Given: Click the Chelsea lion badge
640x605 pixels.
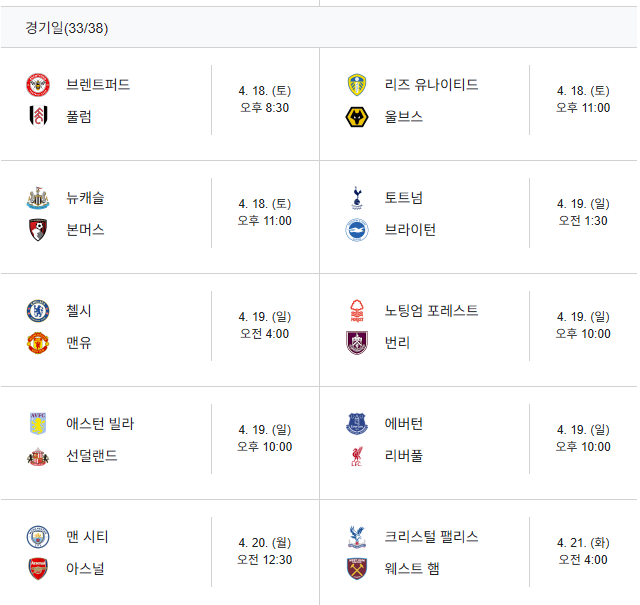Looking at the screenshot, I should coord(38,311).
